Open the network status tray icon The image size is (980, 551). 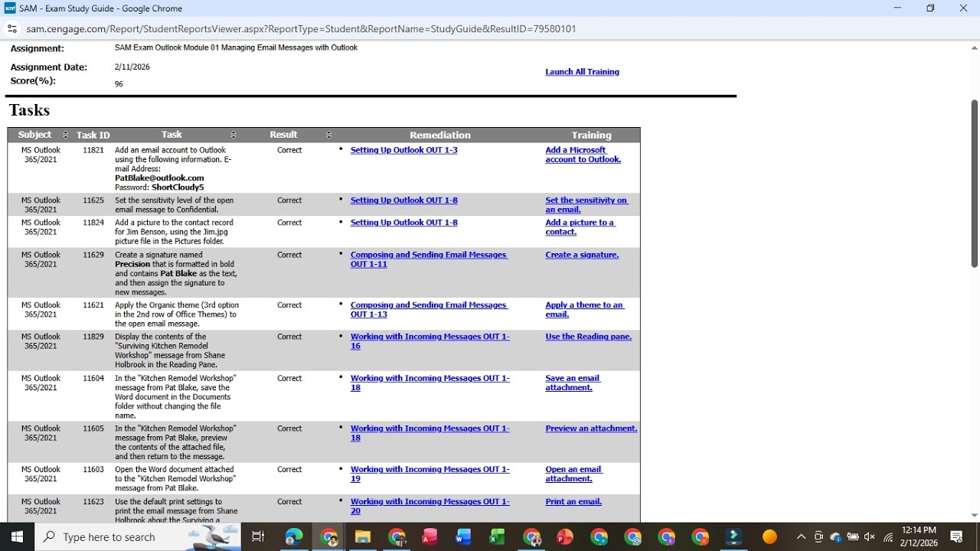coord(888,536)
